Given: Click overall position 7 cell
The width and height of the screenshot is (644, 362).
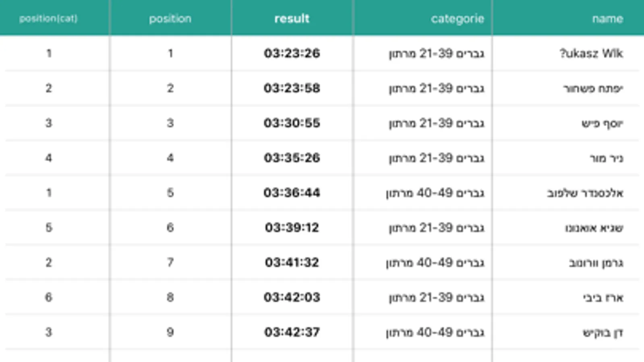Looking at the screenshot, I should click(170, 262).
